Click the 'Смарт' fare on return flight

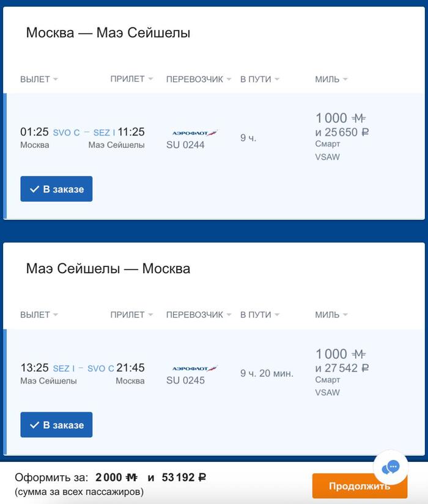(x=328, y=380)
